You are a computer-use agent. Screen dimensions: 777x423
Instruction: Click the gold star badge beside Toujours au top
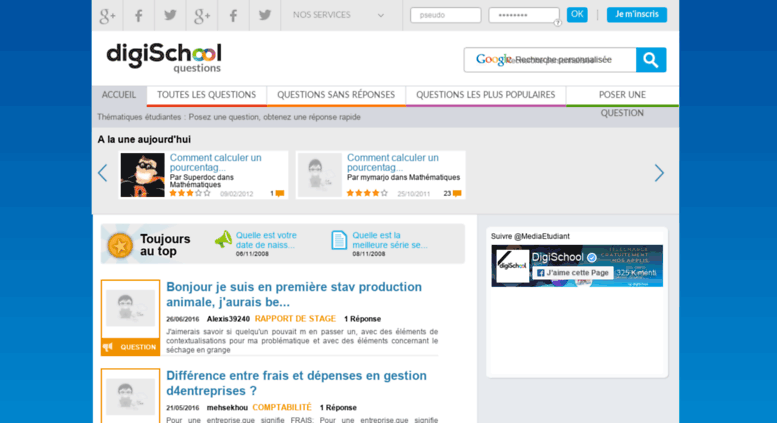(x=120, y=245)
